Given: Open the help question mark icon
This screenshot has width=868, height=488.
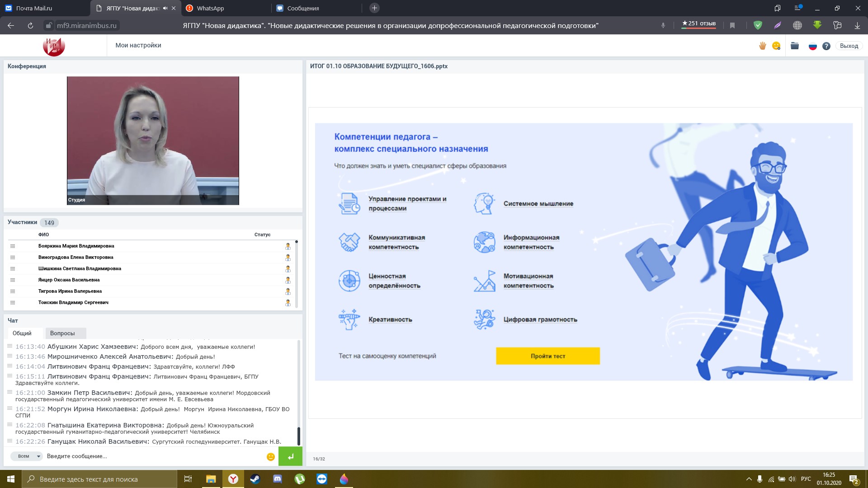Looking at the screenshot, I should pyautogui.click(x=826, y=46).
